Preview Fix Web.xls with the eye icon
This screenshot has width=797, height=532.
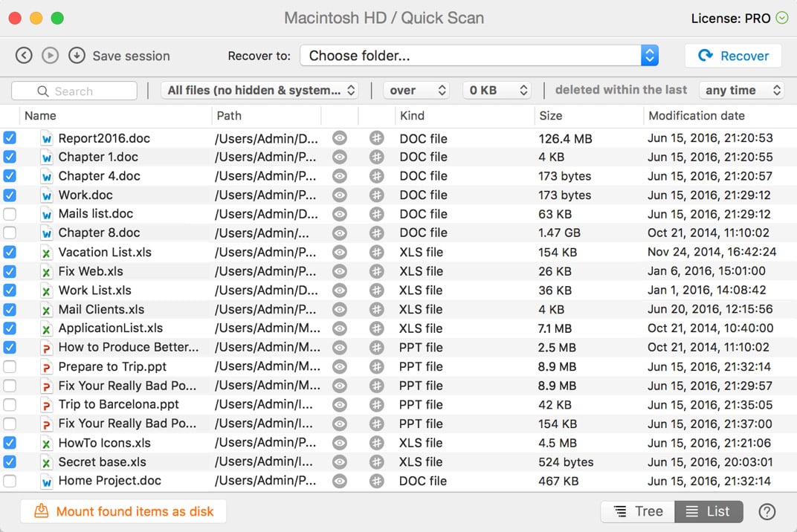point(340,271)
